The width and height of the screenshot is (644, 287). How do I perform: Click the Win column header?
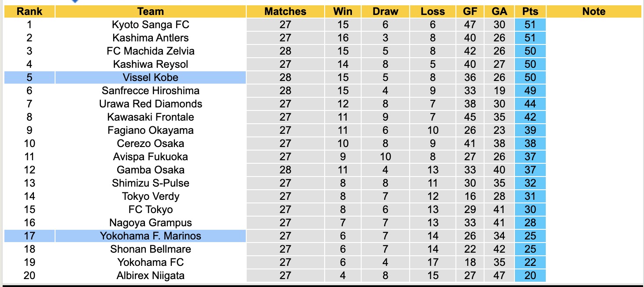coord(343,11)
